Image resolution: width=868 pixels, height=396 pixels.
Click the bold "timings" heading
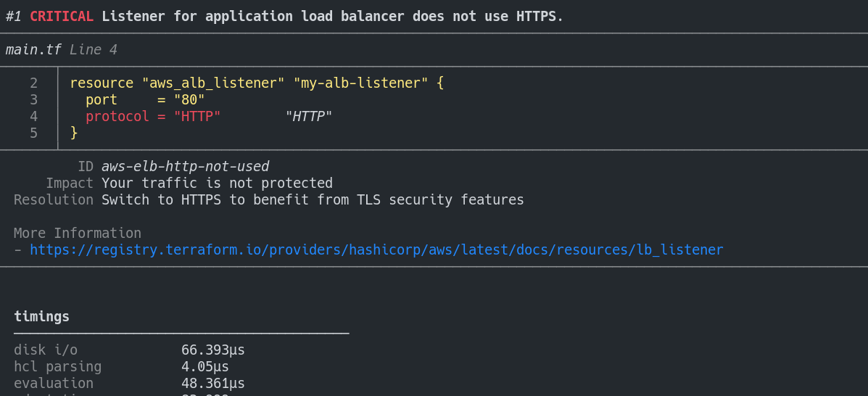(41, 317)
